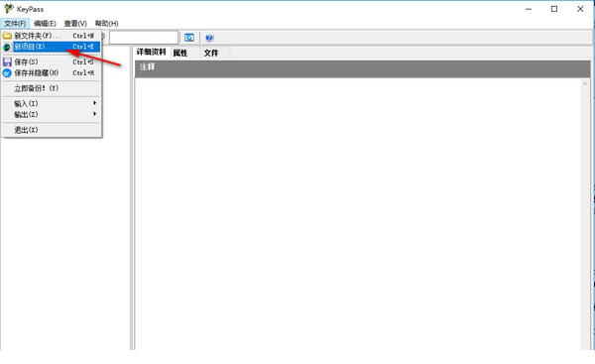Screen dimensions: 595x364
Task: Open the 查看(V) menu
Action: point(75,24)
